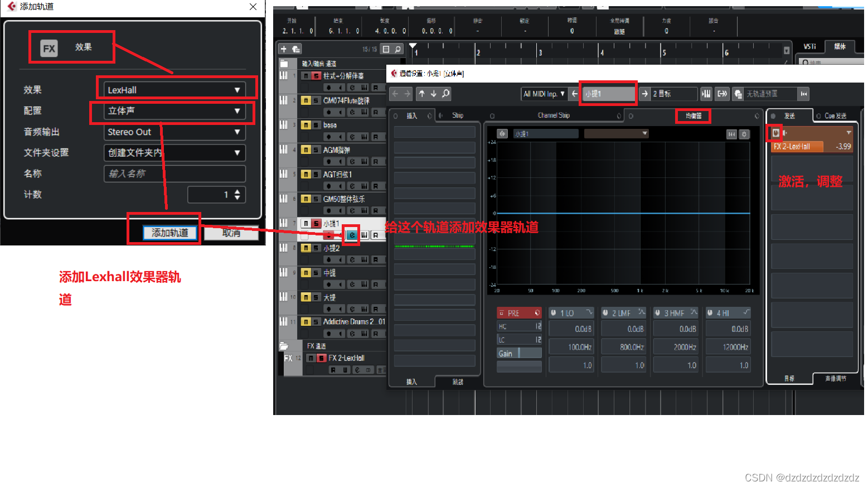Screen dimensions: 868x487
Task: Click monitor icon on AGM指弹 track
Action: [341, 161]
